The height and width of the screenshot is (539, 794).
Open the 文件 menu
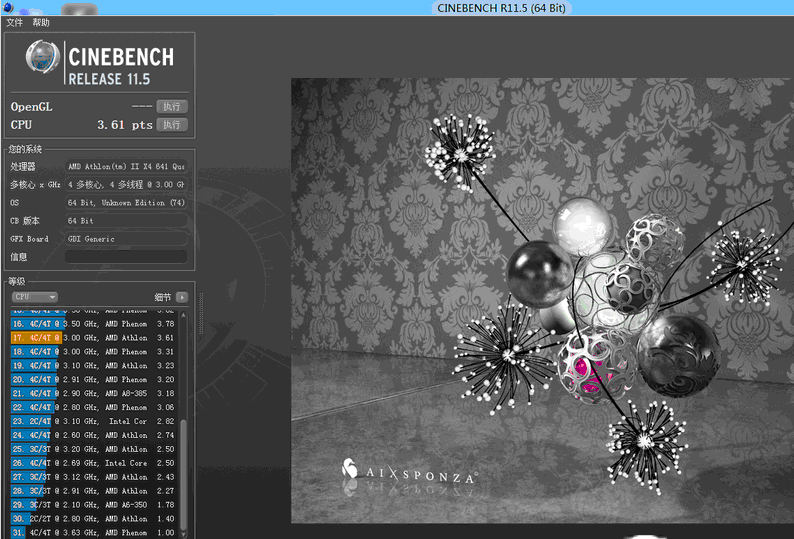click(15, 22)
